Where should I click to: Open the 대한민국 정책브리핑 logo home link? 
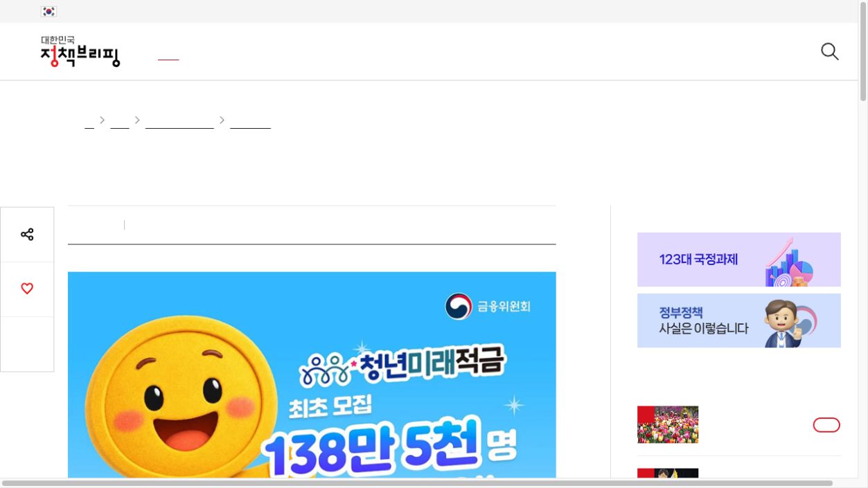[80, 51]
